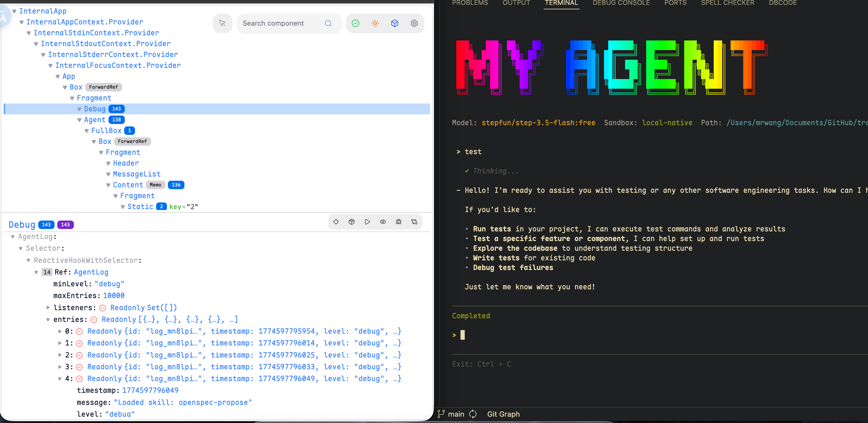
Task: Collapse the entries array
Action: coord(48,320)
